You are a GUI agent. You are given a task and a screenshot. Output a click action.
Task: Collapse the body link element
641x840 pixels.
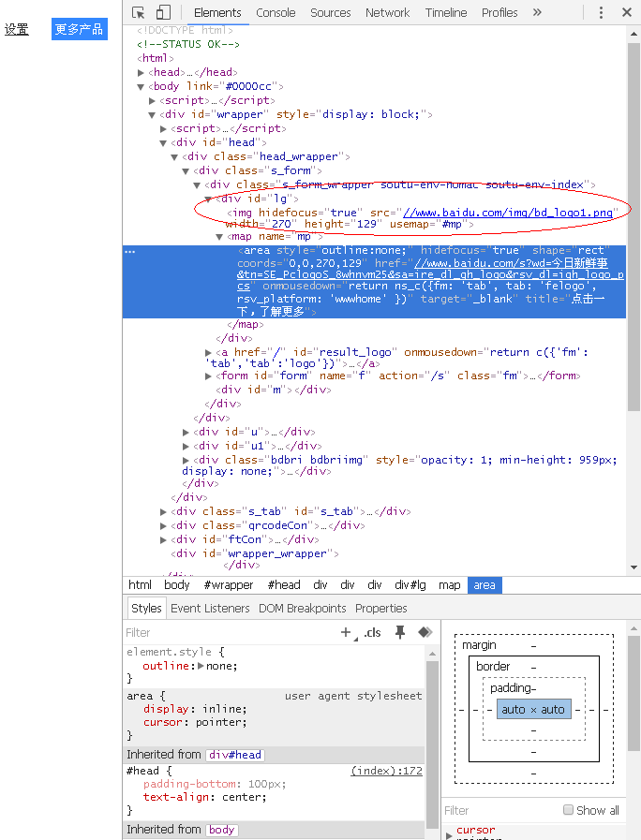click(x=141, y=86)
